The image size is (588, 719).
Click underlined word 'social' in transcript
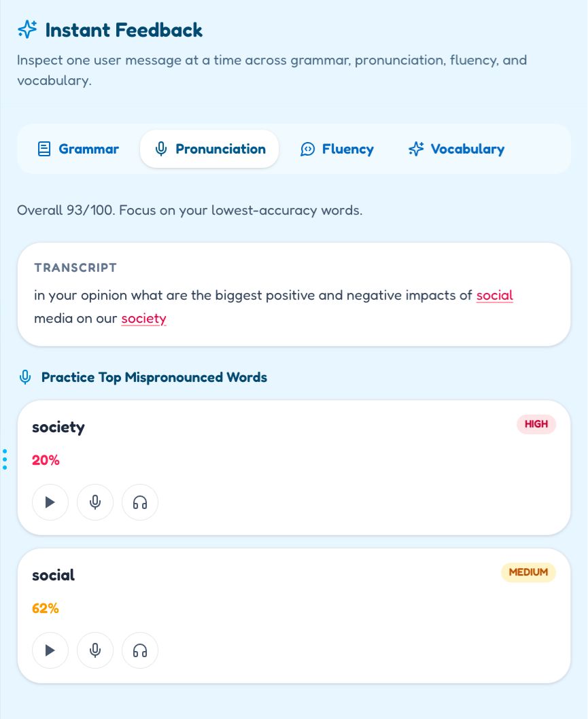point(494,296)
